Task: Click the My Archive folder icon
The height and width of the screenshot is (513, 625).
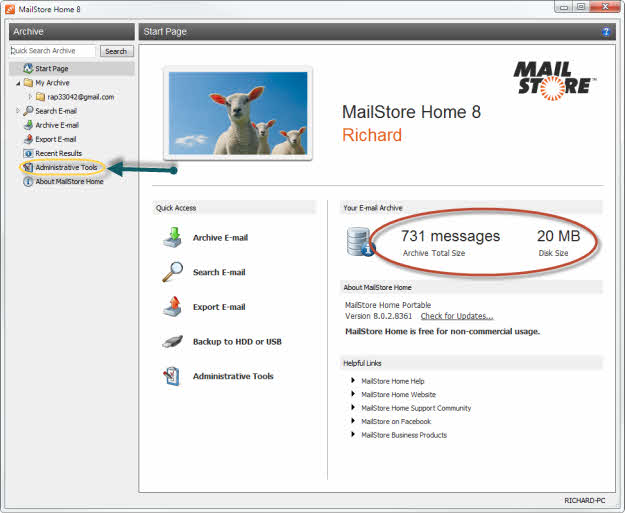Action: 28,83
